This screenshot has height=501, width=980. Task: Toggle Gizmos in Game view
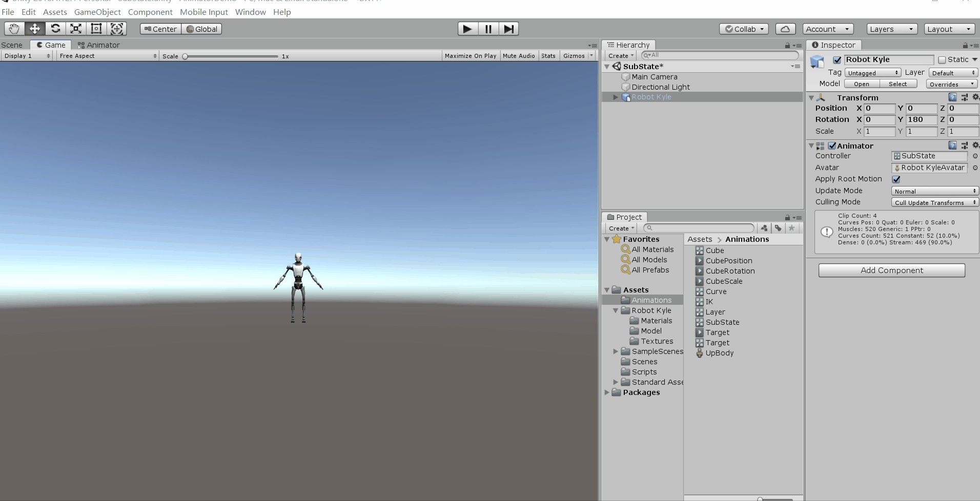tap(574, 56)
